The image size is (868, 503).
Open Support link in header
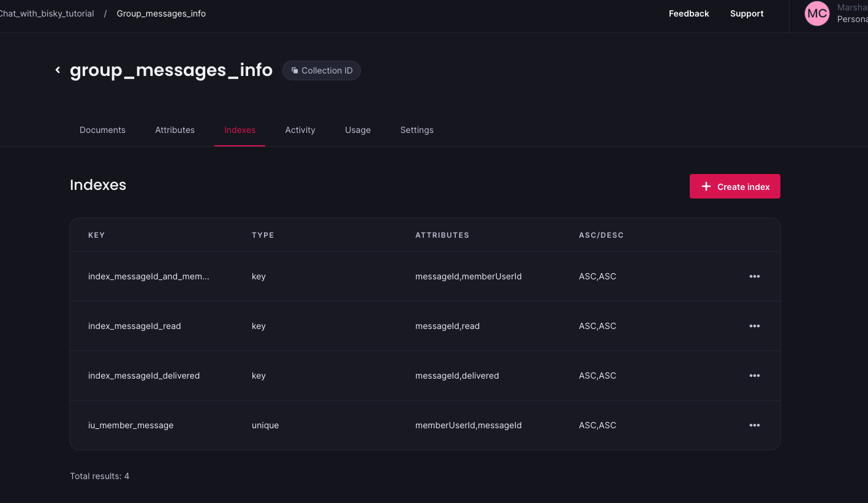pos(747,13)
